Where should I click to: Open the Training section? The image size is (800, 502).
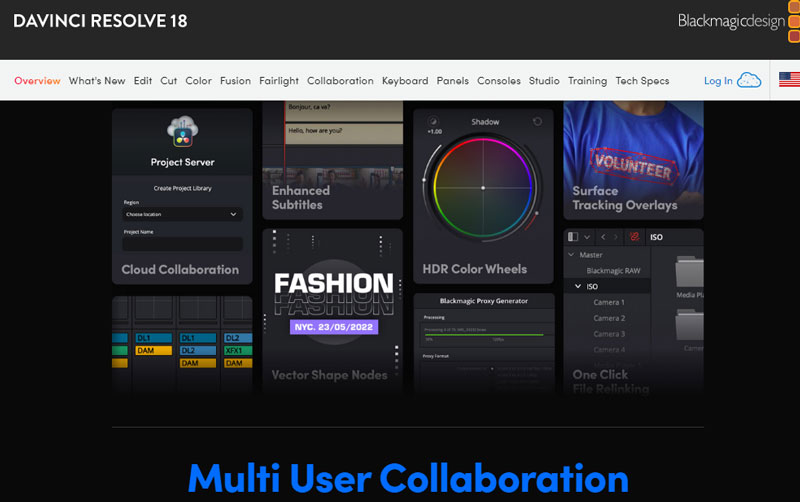587,81
